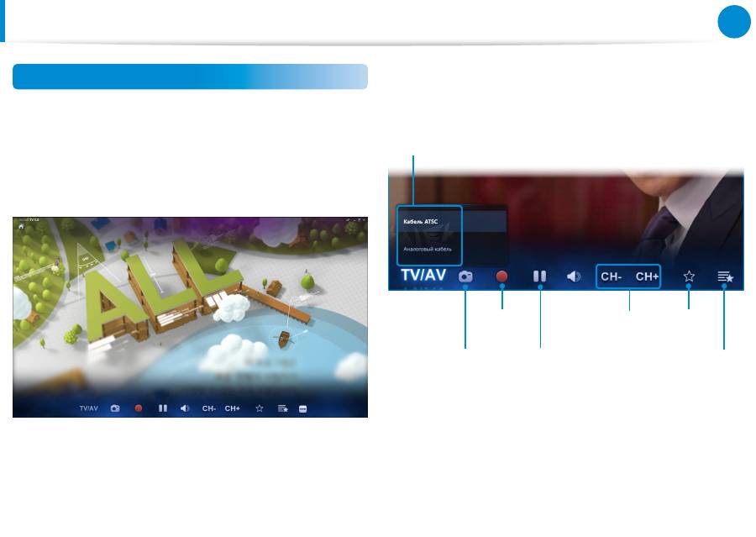The height and width of the screenshot is (537, 756).
Task: Click the home icon in the small TV window
Action: (x=21, y=226)
